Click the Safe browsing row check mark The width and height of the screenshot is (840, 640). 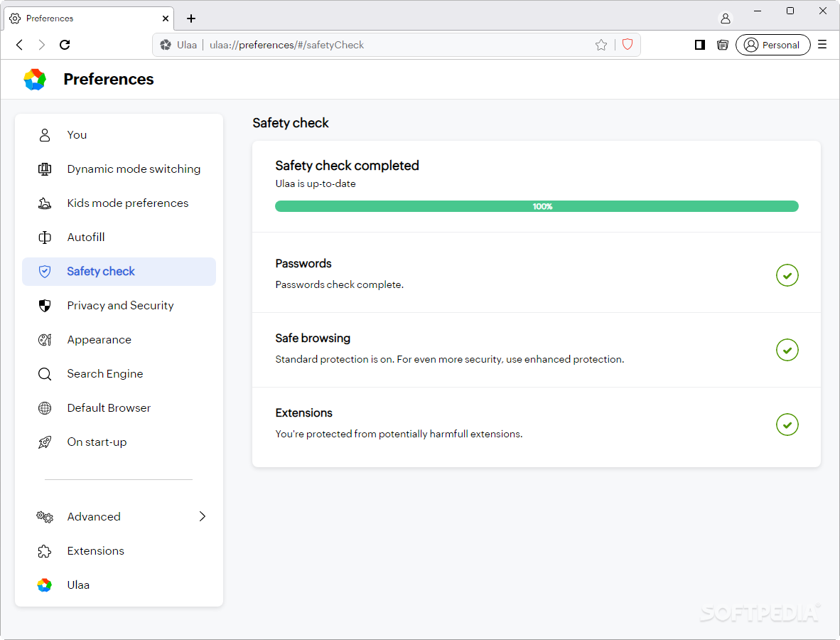click(787, 350)
